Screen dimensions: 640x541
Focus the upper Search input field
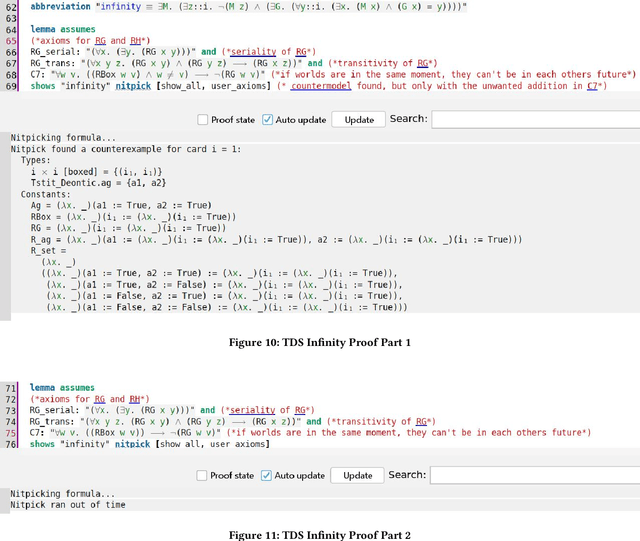[534, 120]
